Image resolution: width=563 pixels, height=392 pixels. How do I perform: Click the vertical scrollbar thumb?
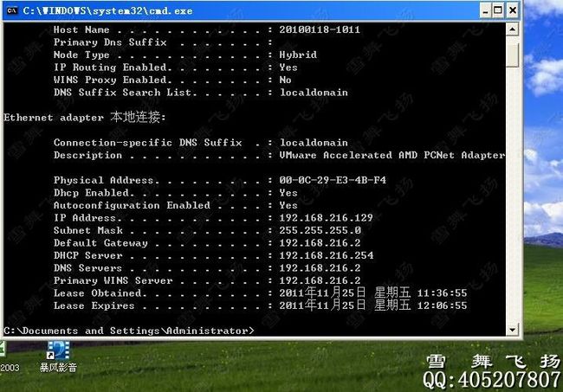coord(513,55)
